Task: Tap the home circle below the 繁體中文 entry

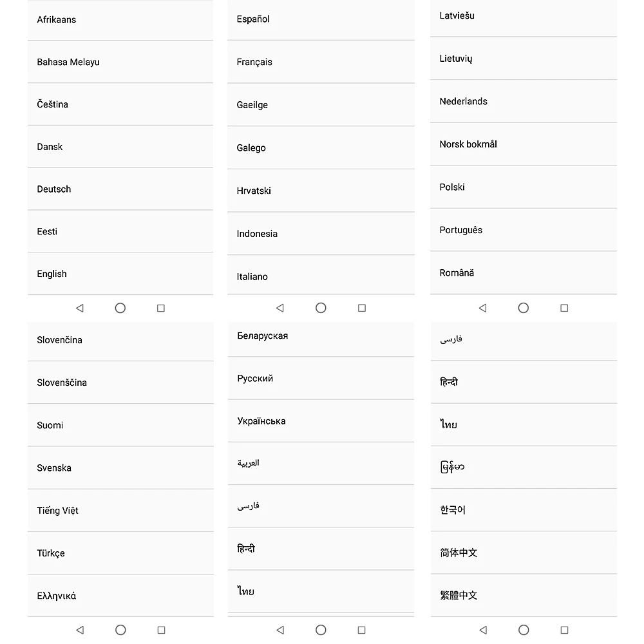Action: tap(524, 630)
